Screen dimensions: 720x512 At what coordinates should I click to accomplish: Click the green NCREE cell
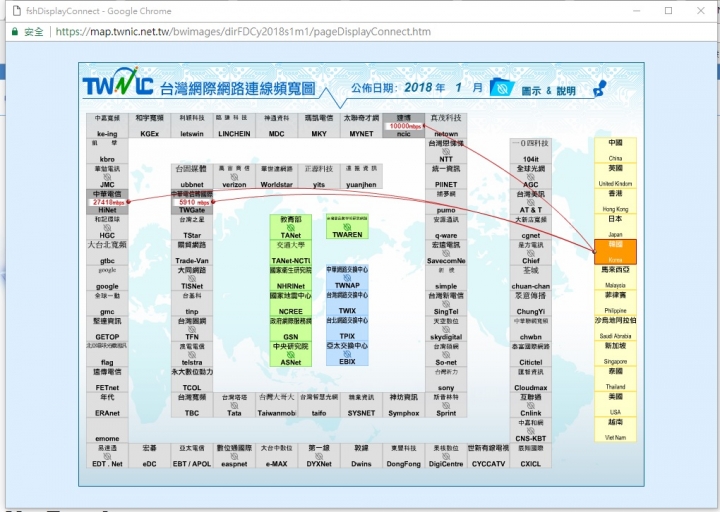(291, 303)
